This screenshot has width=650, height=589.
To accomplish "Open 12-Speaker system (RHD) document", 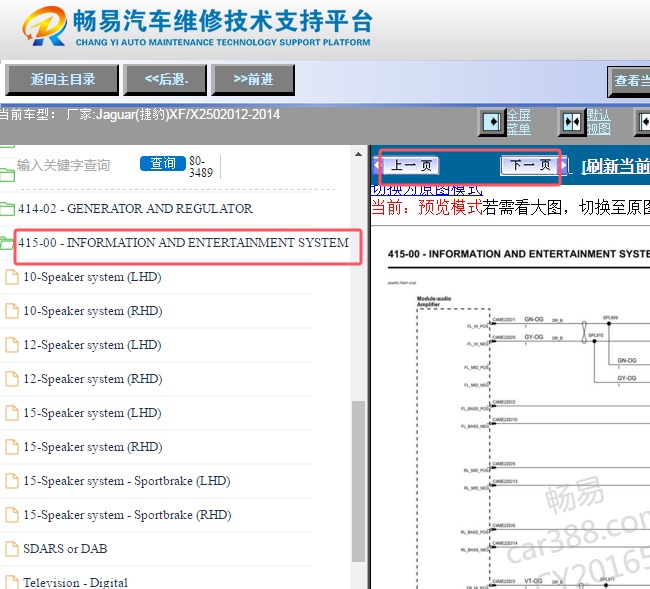I will click(92, 378).
